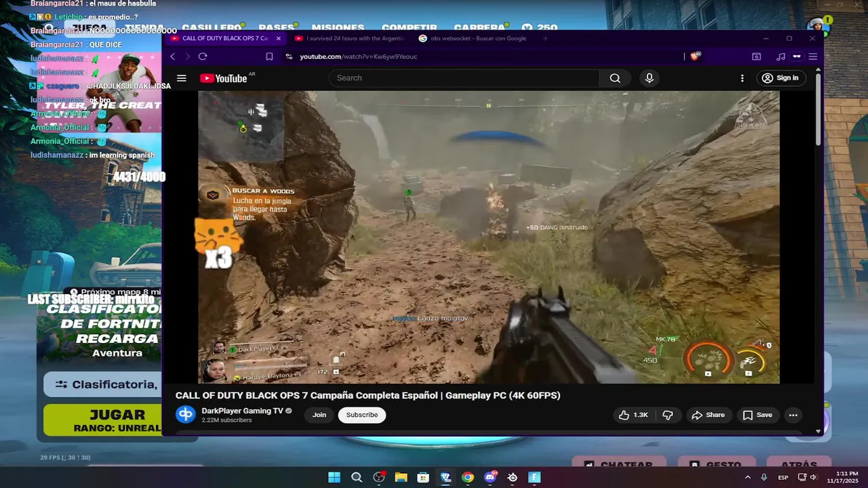Screen dimensions: 868x488
Task: Click the tray microphone icon
Action: tap(764, 477)
